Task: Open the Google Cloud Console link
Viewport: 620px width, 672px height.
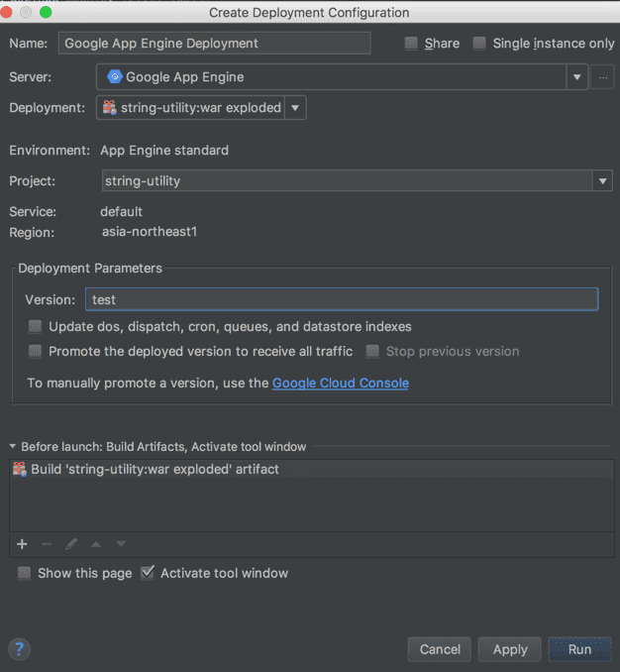Action: tap(340, 383)
